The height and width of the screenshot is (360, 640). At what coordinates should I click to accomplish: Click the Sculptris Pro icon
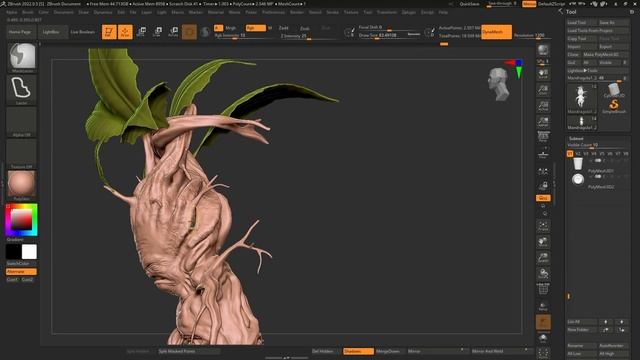205,31
